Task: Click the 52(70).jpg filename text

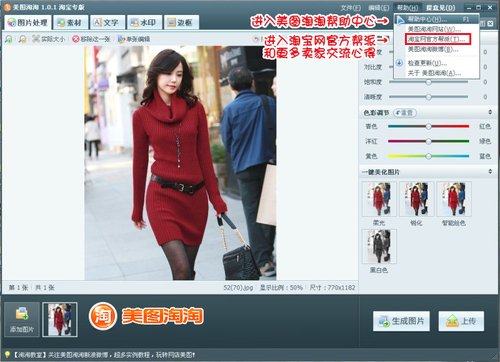Action: pos(238,287)
